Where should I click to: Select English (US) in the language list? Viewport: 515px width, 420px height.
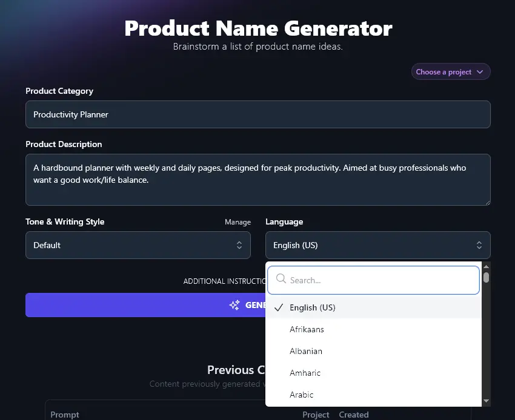click(x=313, y=307)
